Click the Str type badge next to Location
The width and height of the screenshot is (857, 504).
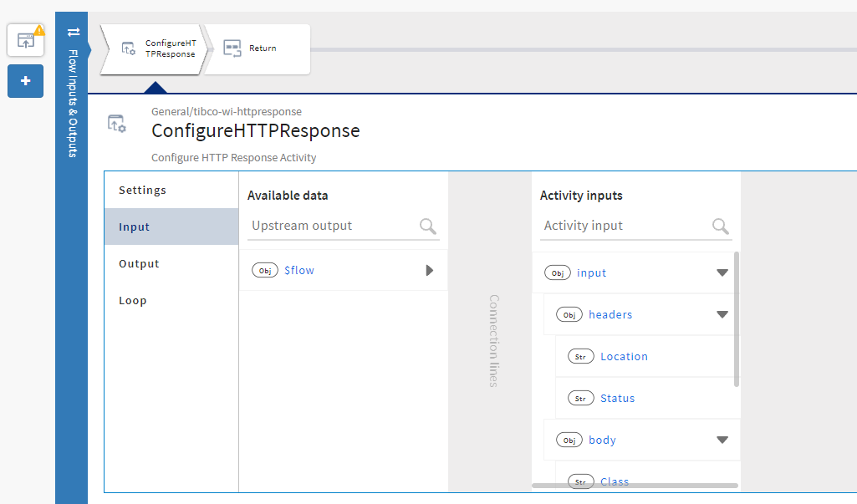pyautogui.click(x=580, y=355)
